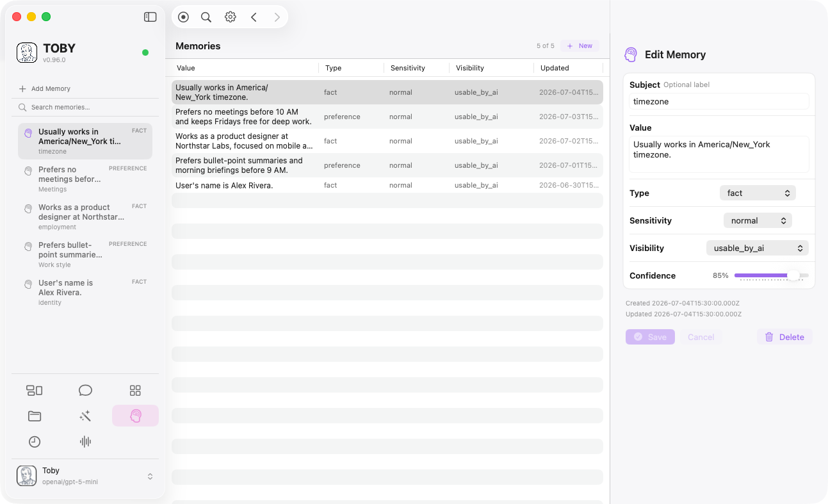Go forward with the right chevron
This screenshot has height=504, width=828.
[x=277, y=17]
